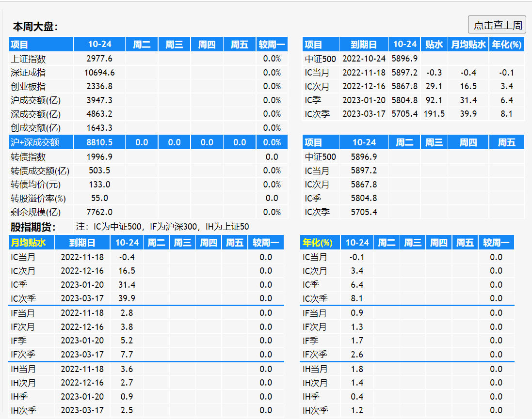The width and height of the screenshot is (532, 419).
Task: Click the 沪成交额 value 3947.3
Action: coord(99,100)
